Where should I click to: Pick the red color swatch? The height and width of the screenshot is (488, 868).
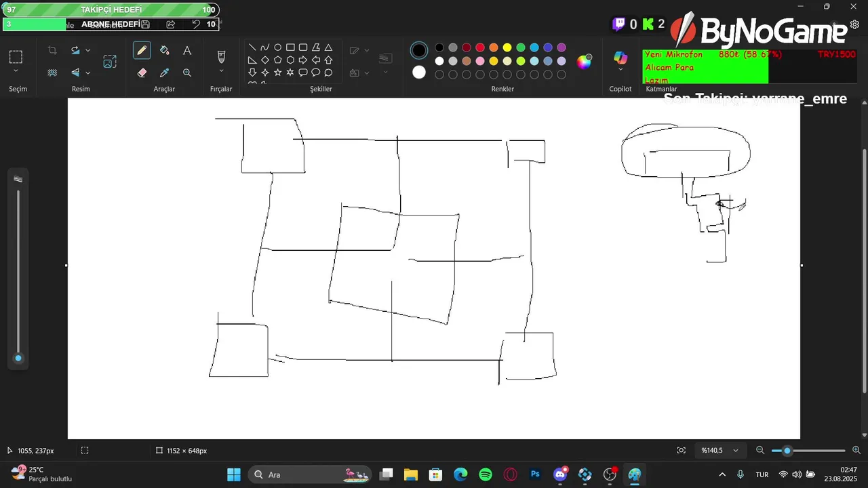coord(480,47)
